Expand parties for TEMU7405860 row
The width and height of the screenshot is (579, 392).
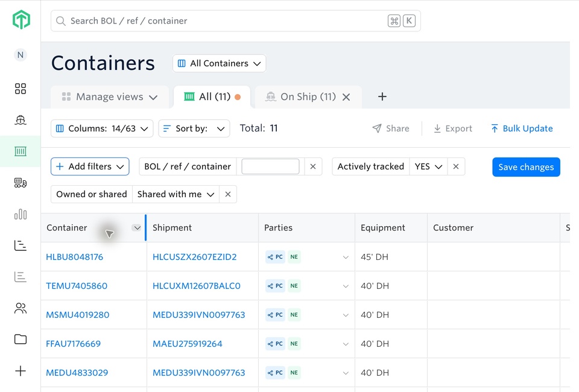click(346, 286)
